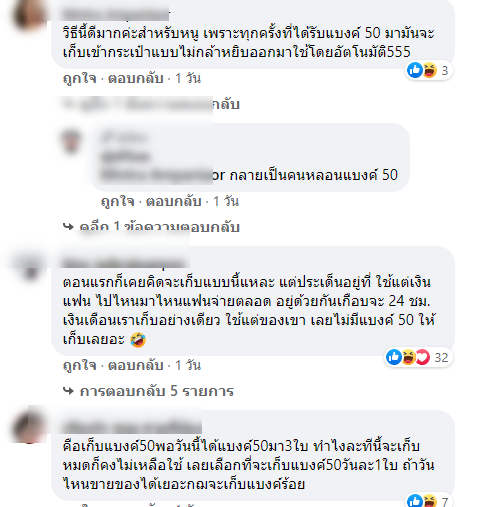The height and width of the screenshot is (507, 489).
Task: Click ตอบกลับ under the first comment
Action: pyautogui.click(x=136, y=79)
